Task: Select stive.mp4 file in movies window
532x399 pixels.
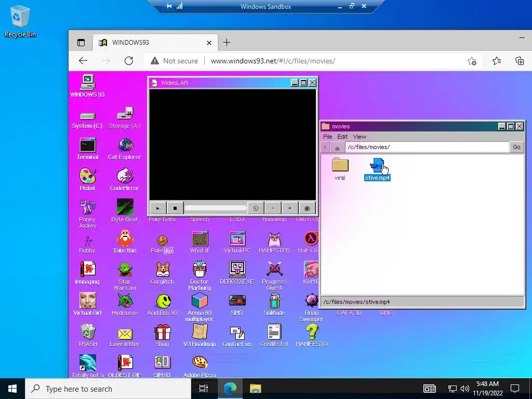Action: pos(377,169)
